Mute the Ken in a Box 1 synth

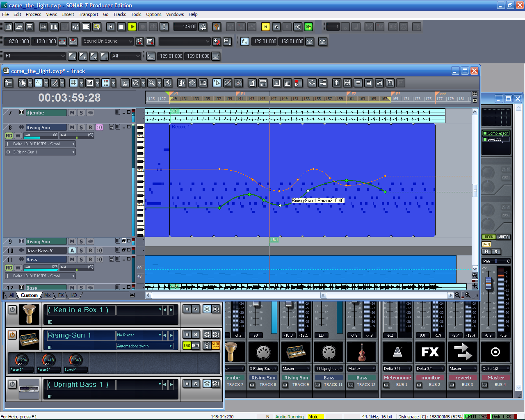click(187, 309)
